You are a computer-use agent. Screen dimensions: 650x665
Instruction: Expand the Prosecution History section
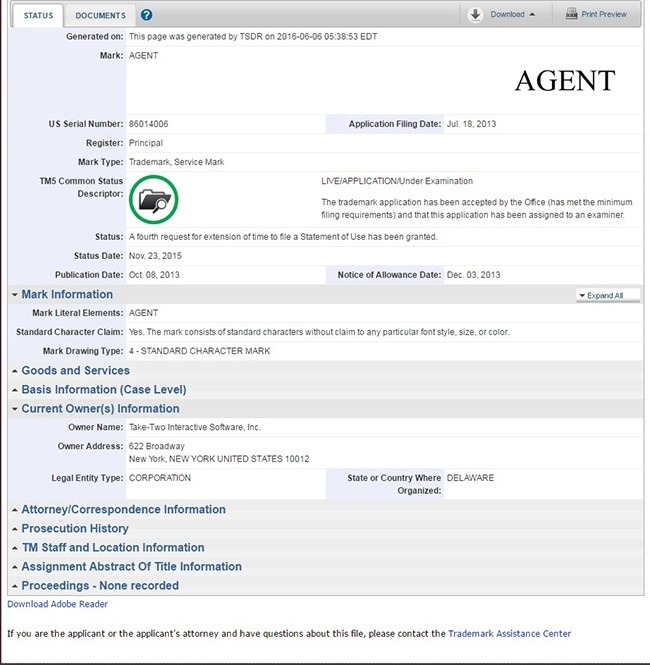pos(75,528)
